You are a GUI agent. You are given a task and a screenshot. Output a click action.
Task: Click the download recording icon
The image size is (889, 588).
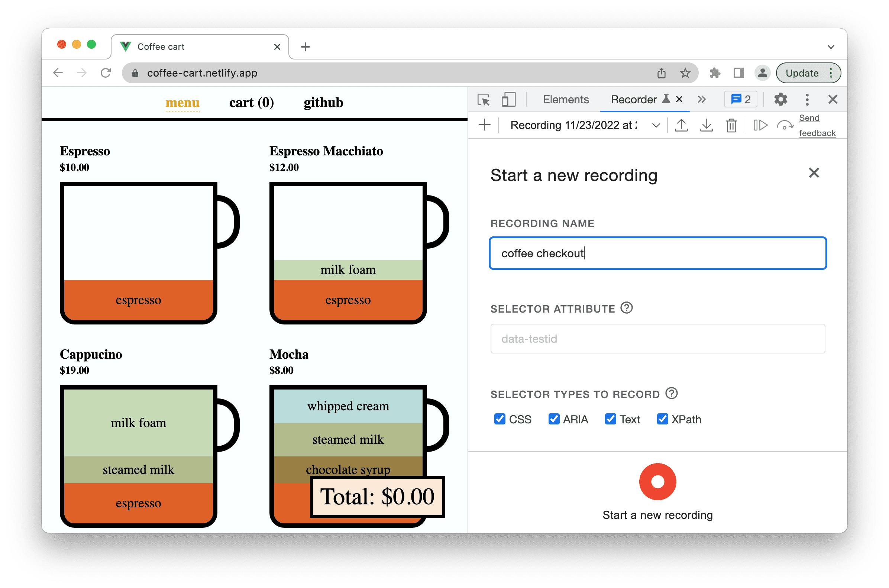click(x=705, y=126)
